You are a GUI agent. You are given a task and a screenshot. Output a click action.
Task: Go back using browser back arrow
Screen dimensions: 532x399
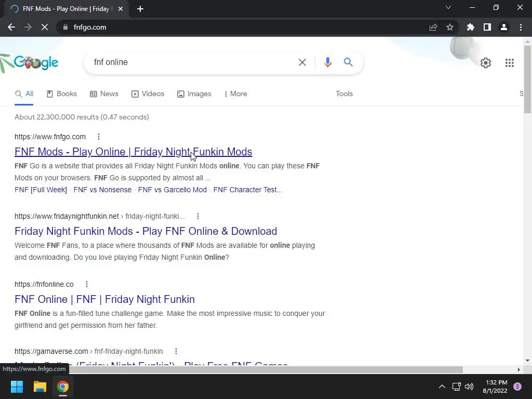click(x=11, y=27)
